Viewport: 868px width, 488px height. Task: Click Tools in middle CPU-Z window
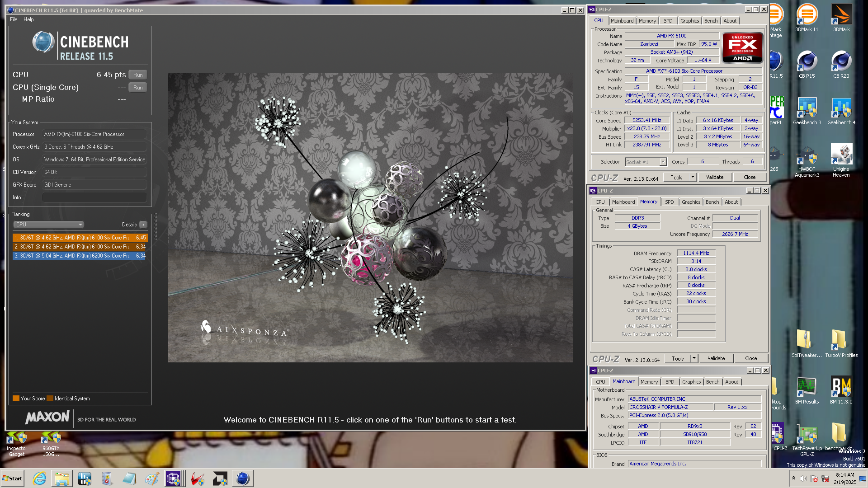678,359
